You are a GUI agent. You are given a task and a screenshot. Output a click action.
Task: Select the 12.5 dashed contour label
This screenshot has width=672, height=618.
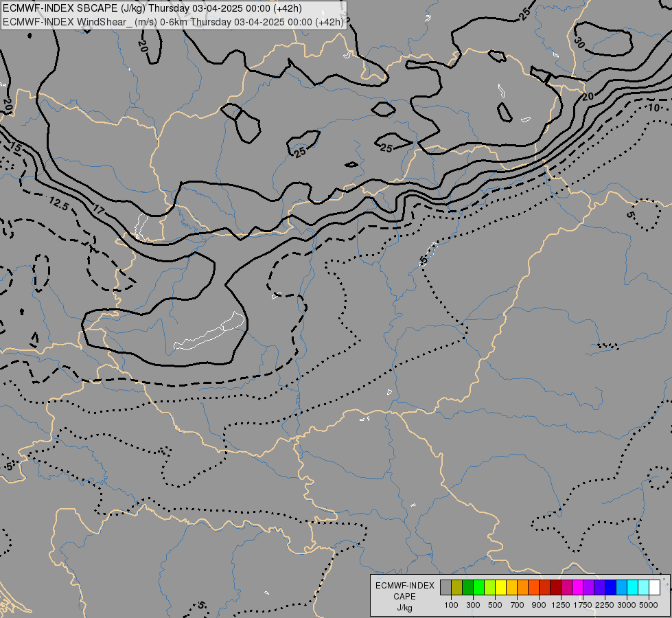[59, 203]
